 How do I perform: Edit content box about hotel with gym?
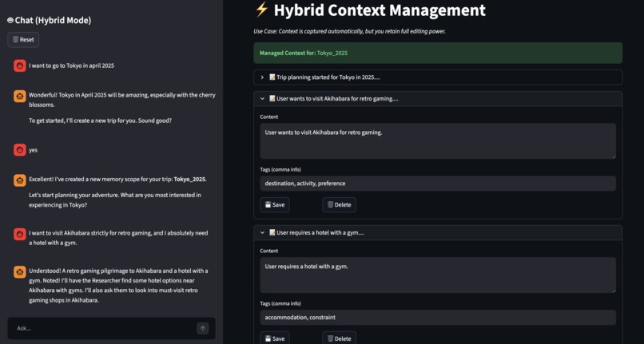coord(438,275)
